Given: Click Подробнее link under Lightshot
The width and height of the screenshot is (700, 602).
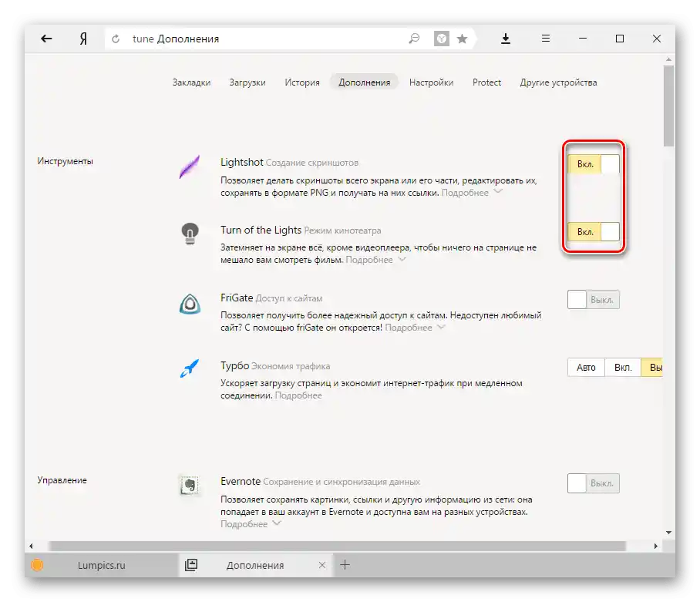Looking at the screenshot, I should (x=465, y=193).
